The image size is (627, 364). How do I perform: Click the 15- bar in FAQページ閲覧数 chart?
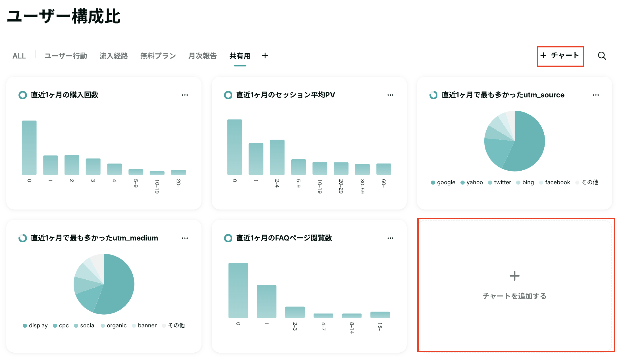pos(380,315)
